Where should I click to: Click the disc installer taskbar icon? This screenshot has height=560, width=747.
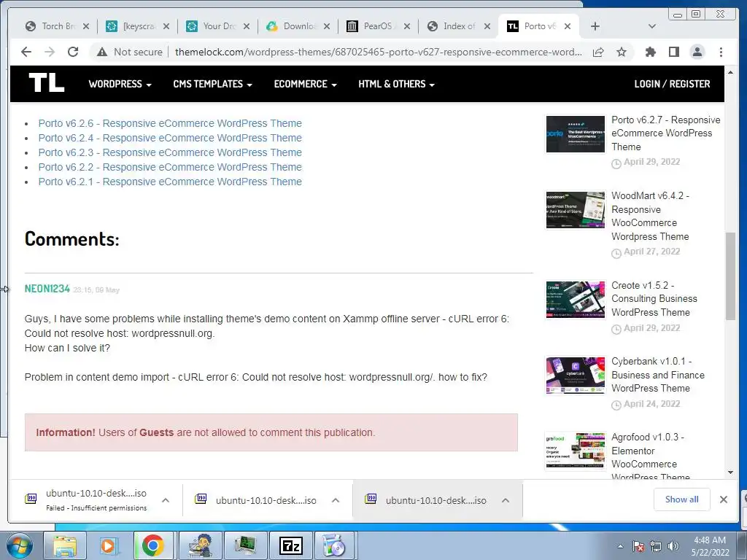334,545
